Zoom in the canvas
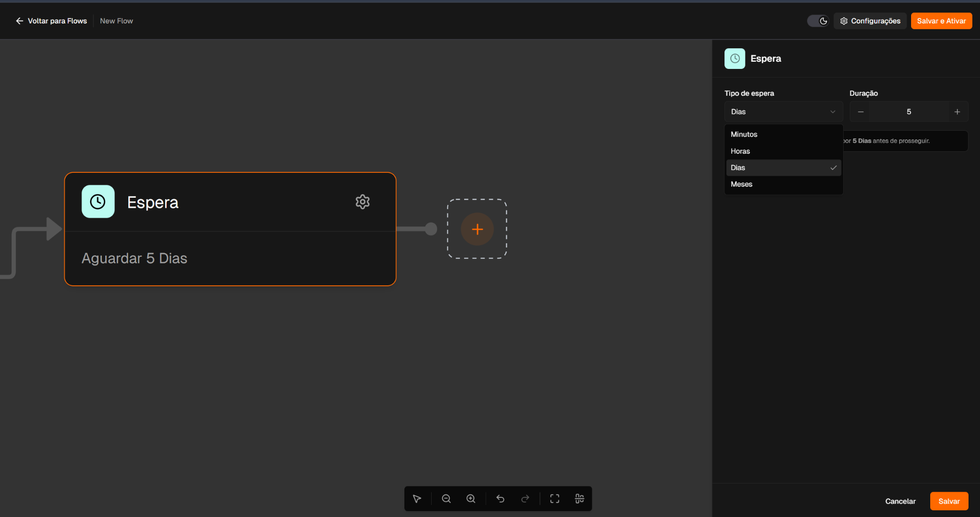 [x=471, y=499]
